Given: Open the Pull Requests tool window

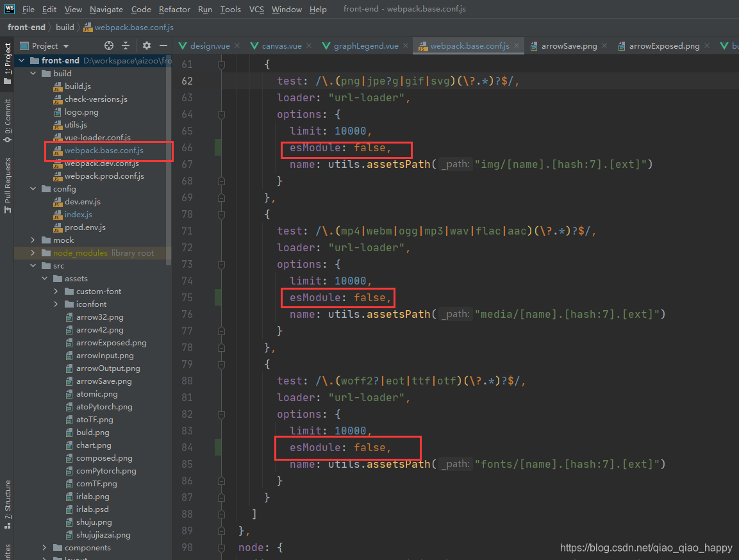Looking at the screenshot, I should (8, 186).
